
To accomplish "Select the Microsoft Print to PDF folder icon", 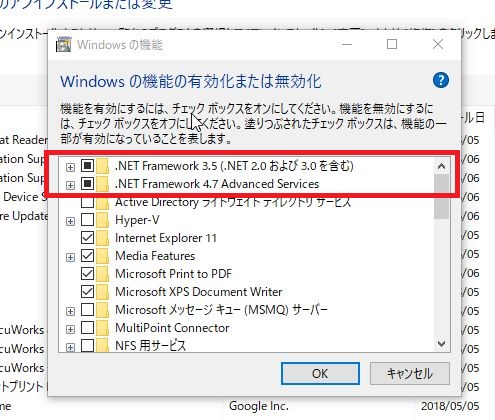I will tap(103, 274).
